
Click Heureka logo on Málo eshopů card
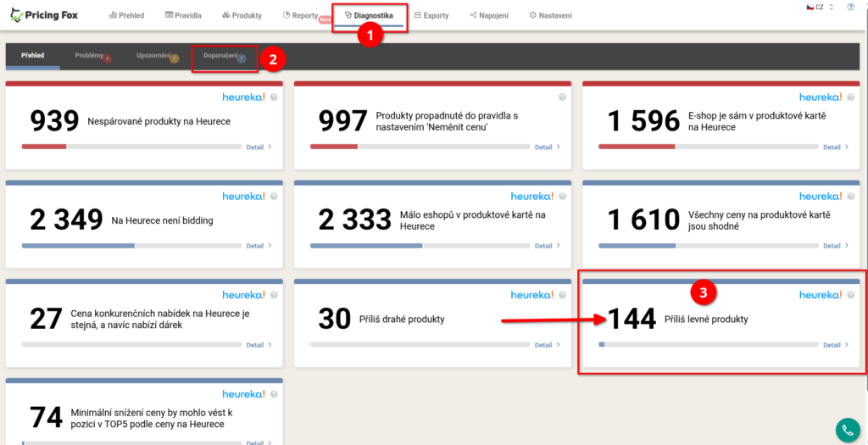point(532,196)
